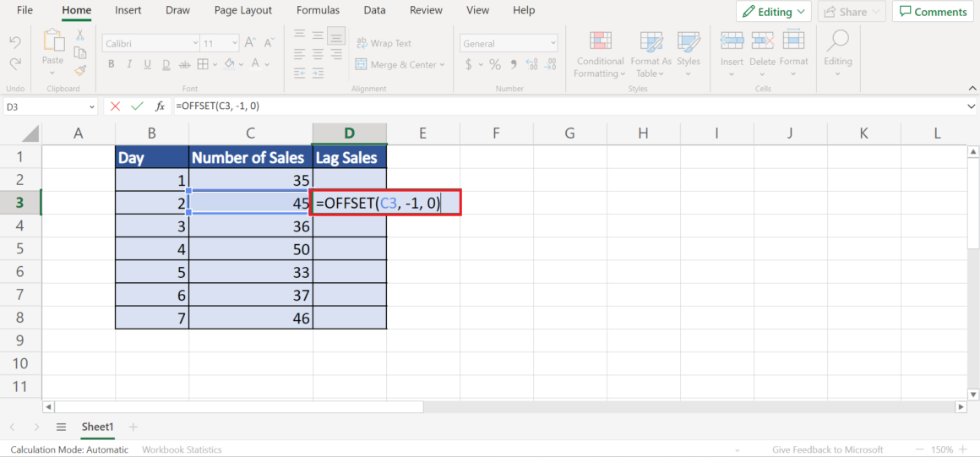This screenshot has width=980, height=457.
Task: Open the Insert Function fx button
Action: [160, 106]
